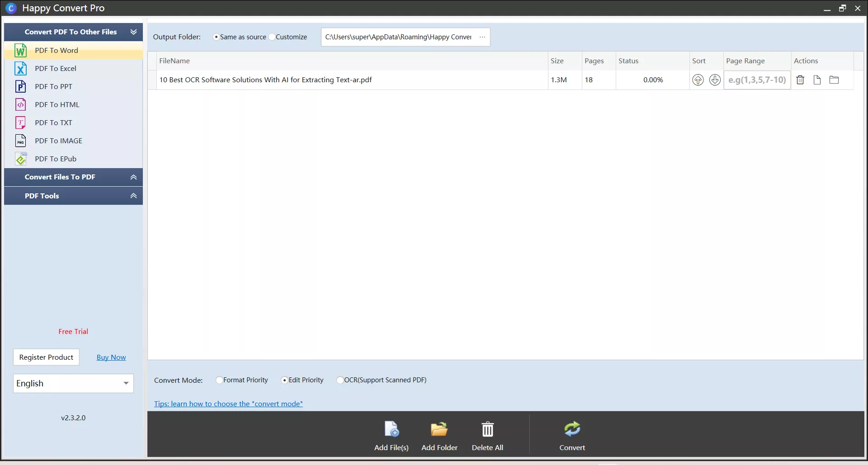Click the 0.00% status cell

(x=653, y=80)
